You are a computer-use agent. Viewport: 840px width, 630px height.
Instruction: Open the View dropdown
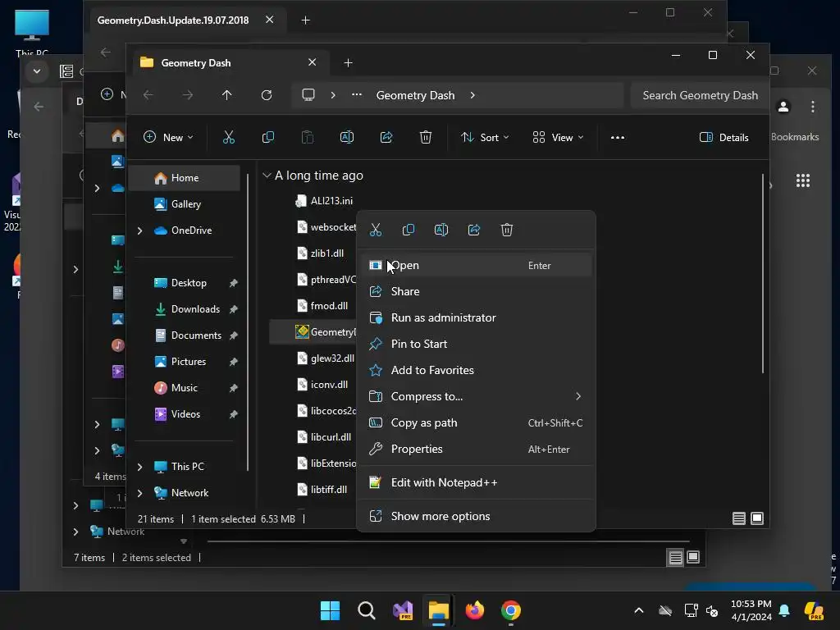(x=558, y=137)
